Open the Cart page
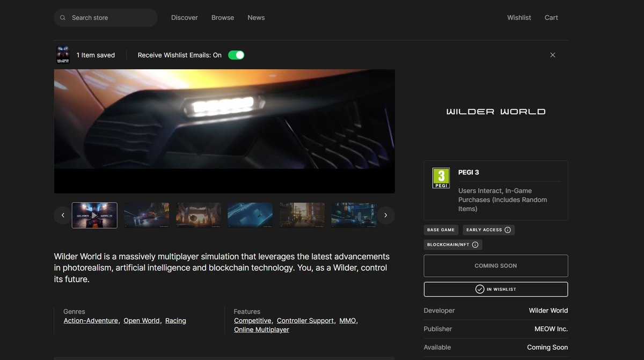Viewport: 644px width, 360px height. pyautogui.click(x=551, y=18)
